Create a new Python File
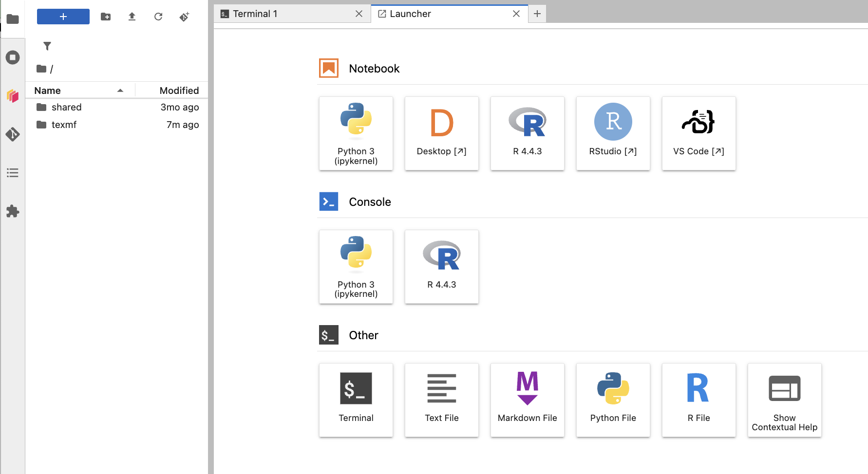Screen dimensions: 868x474 (x=613, y=400)
